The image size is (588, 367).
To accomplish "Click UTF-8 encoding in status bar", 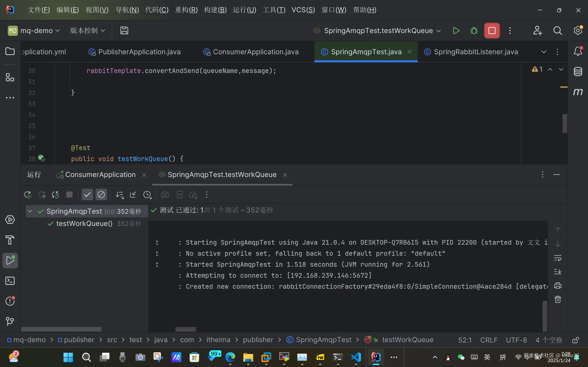I will [x=516, y=340].
